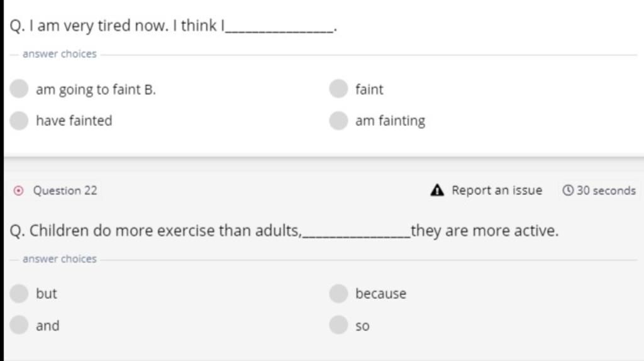Image resolution: width=644 pixels, height=361 pixels.
Task: Click the 'have fainted' option text
Action: (74, 120)
